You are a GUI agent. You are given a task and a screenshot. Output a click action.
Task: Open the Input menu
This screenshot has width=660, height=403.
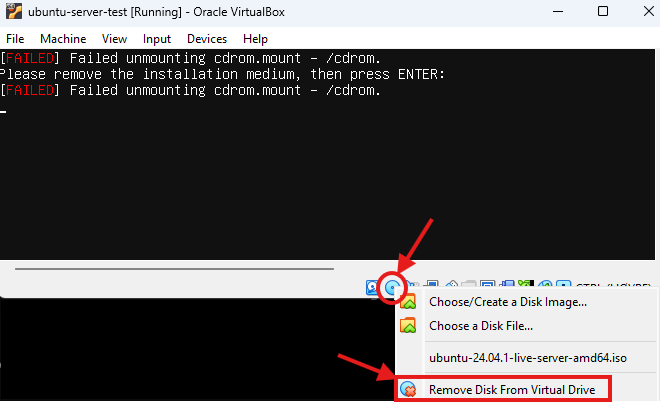pos(157,39)
